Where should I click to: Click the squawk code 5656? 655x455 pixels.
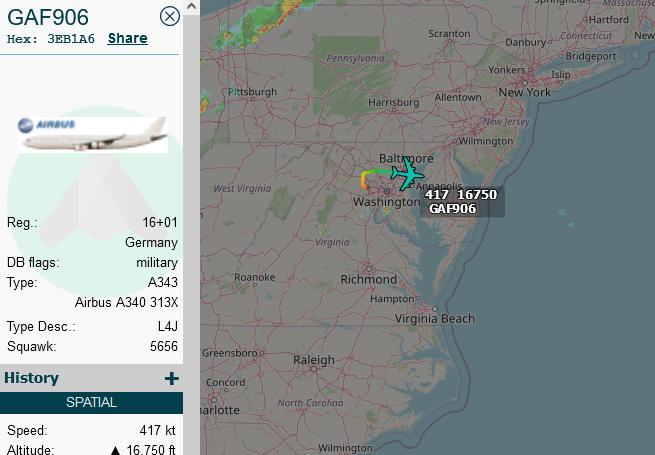pyautogui.click(x=164, y=346)
